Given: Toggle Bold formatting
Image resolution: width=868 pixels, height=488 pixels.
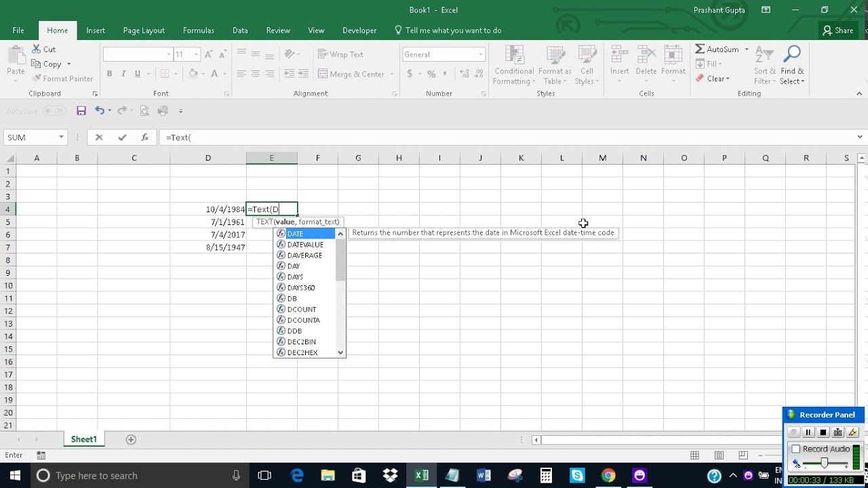Looking at the screenshot, I should point(109,74).
